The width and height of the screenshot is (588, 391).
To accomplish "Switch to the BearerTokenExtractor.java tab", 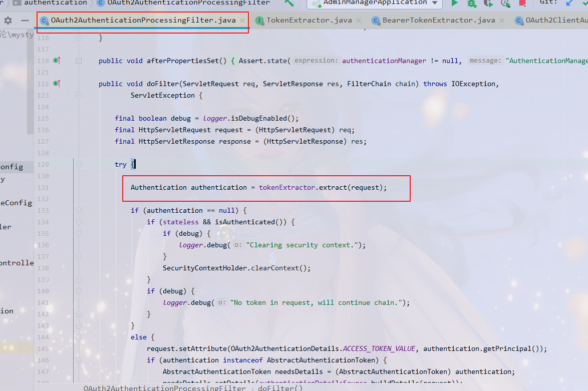I will (x=438, y=21).
